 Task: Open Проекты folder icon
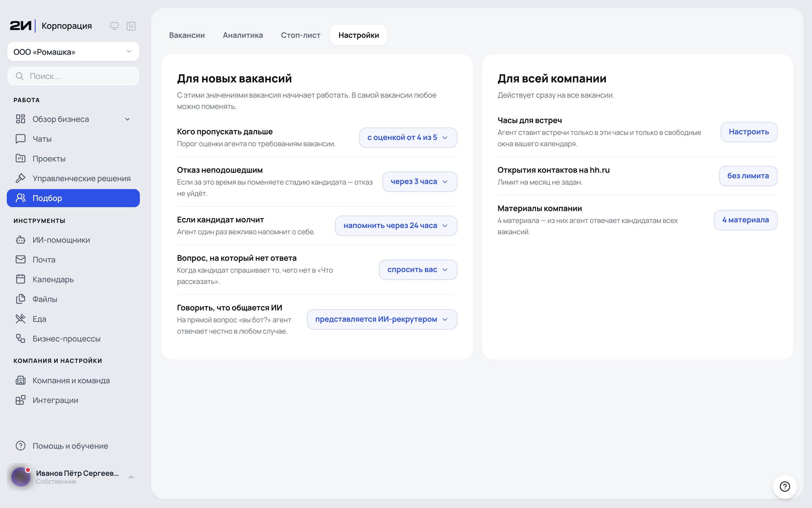click(21, 158)
